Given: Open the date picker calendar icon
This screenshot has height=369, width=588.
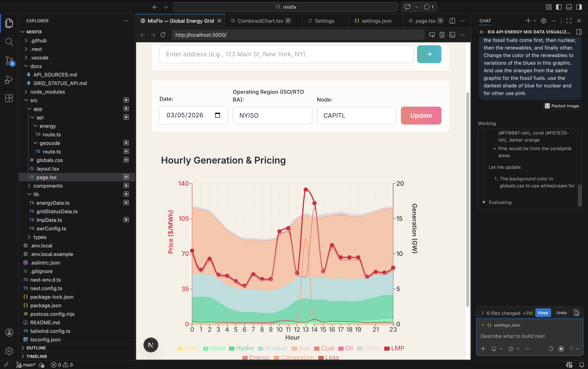Looking at the screenshot, I should (217, 115).
